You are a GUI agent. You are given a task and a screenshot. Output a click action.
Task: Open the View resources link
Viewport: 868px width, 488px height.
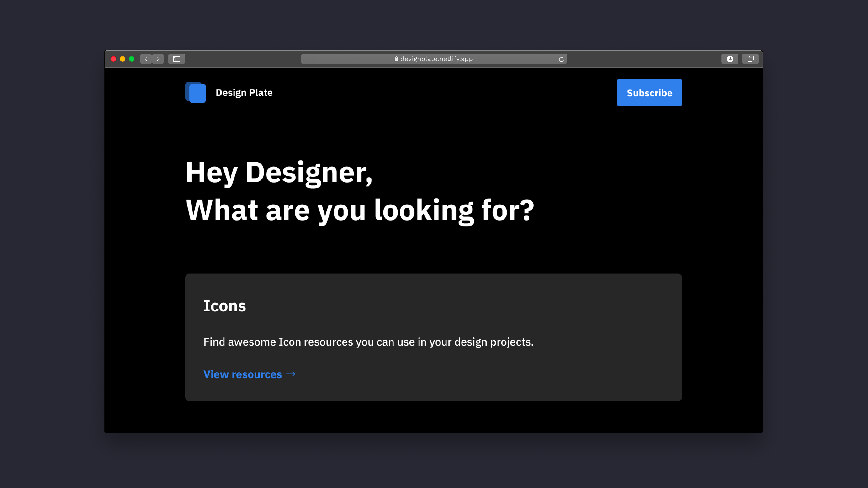click(249, 374)
